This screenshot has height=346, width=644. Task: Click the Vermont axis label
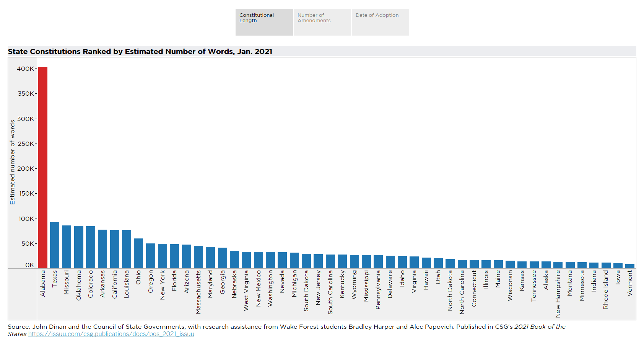click(629, 283)
